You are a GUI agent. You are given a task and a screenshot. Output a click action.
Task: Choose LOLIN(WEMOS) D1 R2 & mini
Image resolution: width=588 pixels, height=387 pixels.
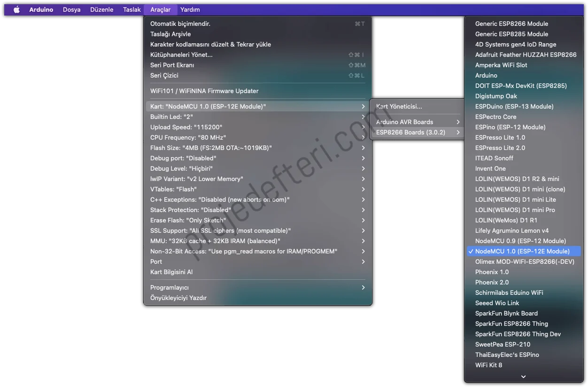point(524,179)
